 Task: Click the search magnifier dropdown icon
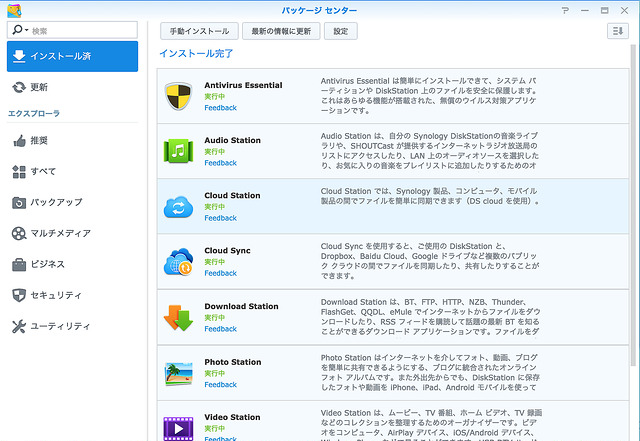point(20,30)
